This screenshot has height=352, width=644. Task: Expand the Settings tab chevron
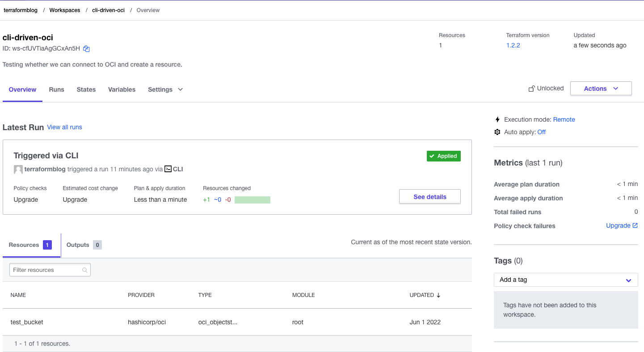click(180, 89)
